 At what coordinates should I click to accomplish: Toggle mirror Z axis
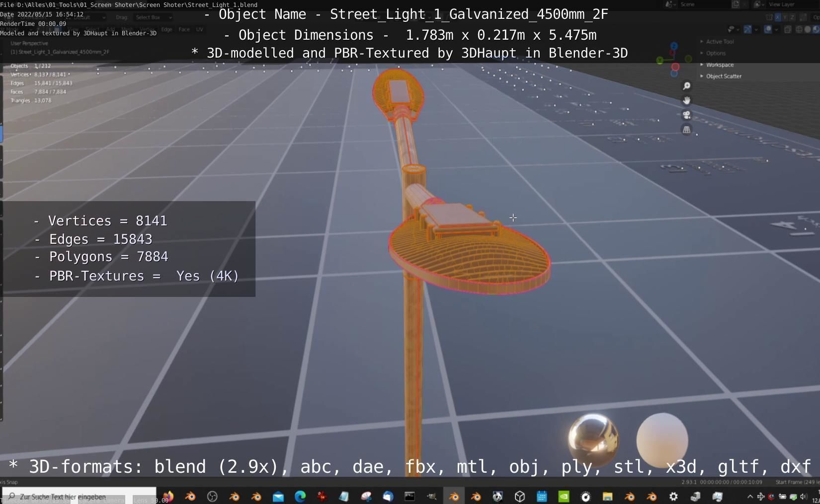coord(792,17)
